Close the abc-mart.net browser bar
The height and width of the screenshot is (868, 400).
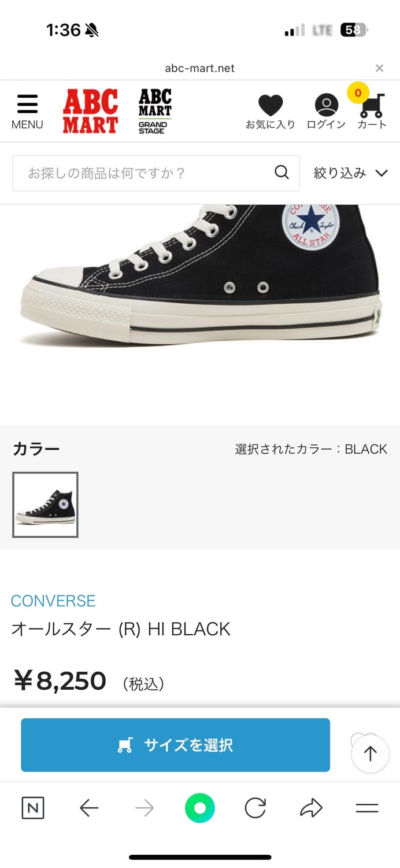click(379, 68)
